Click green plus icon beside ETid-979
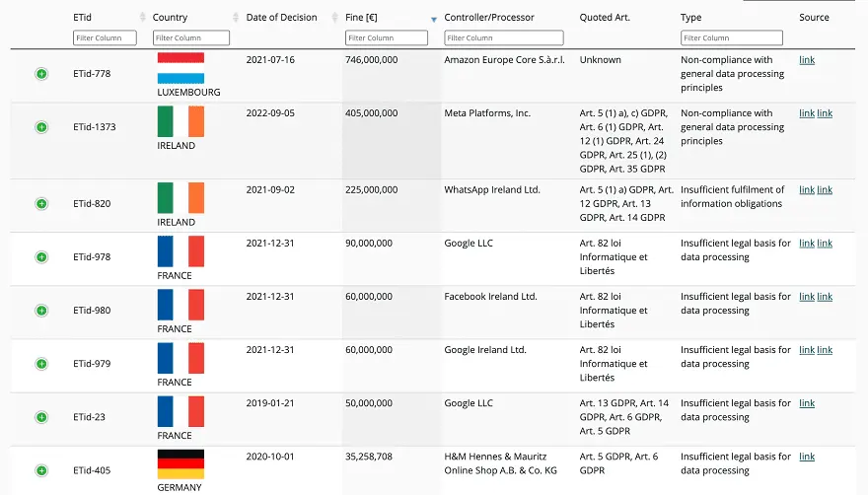 (41, 364)
